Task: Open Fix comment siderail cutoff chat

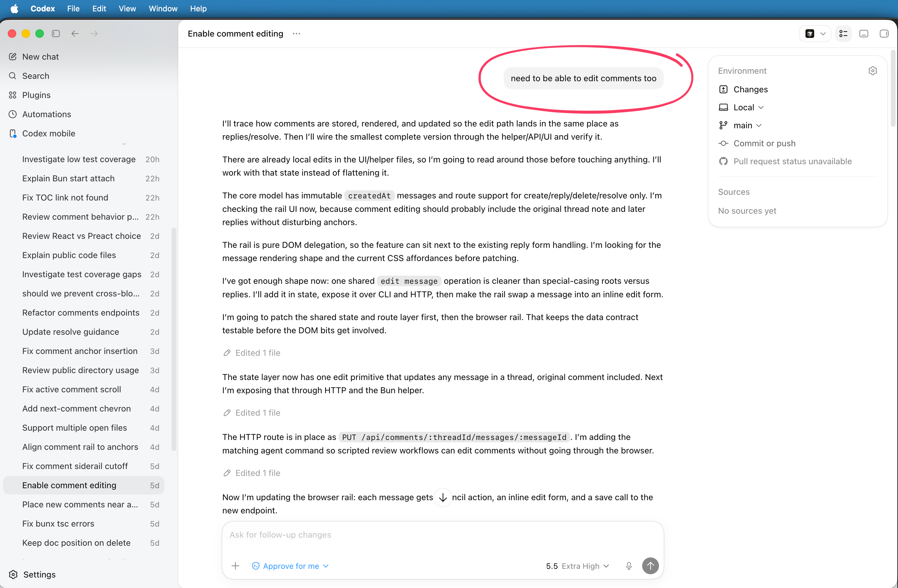Action: tap(84, 466)
